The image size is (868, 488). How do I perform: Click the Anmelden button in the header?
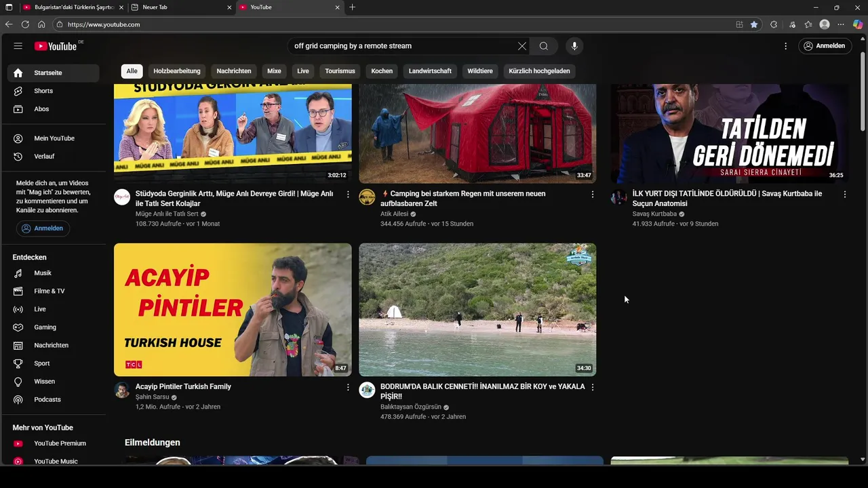(825, 46)
